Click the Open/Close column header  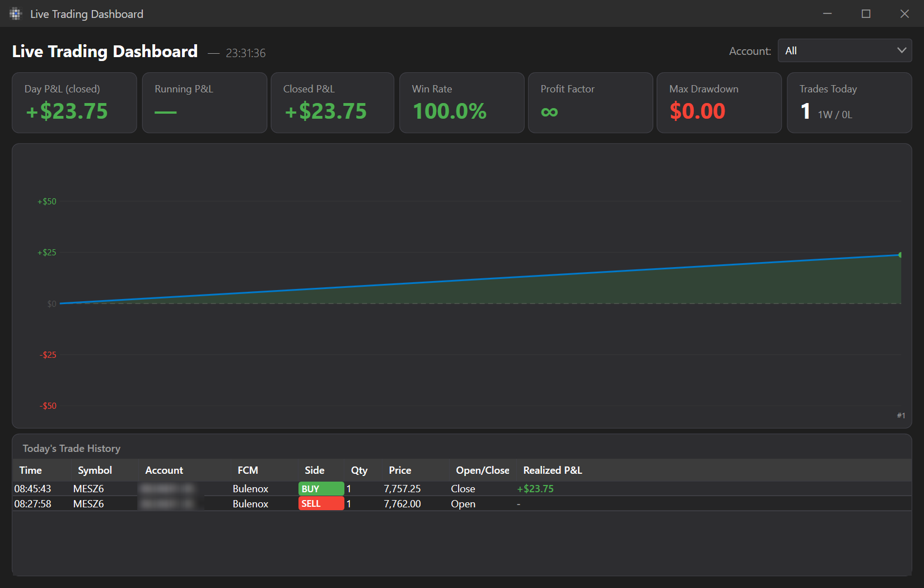483,470
